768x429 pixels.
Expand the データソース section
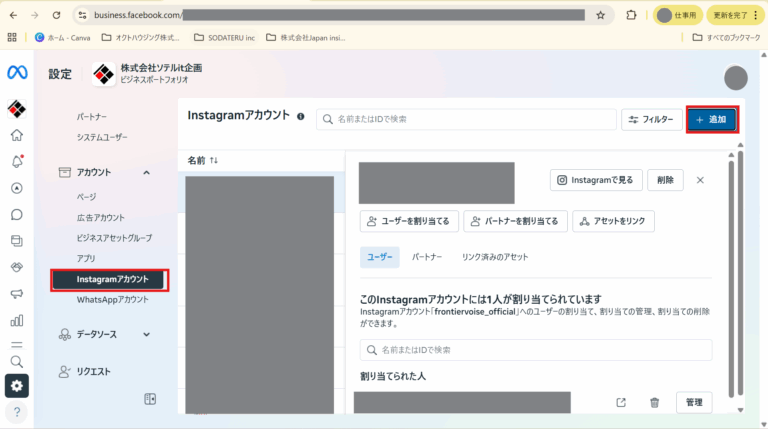[x=146, y=334]
